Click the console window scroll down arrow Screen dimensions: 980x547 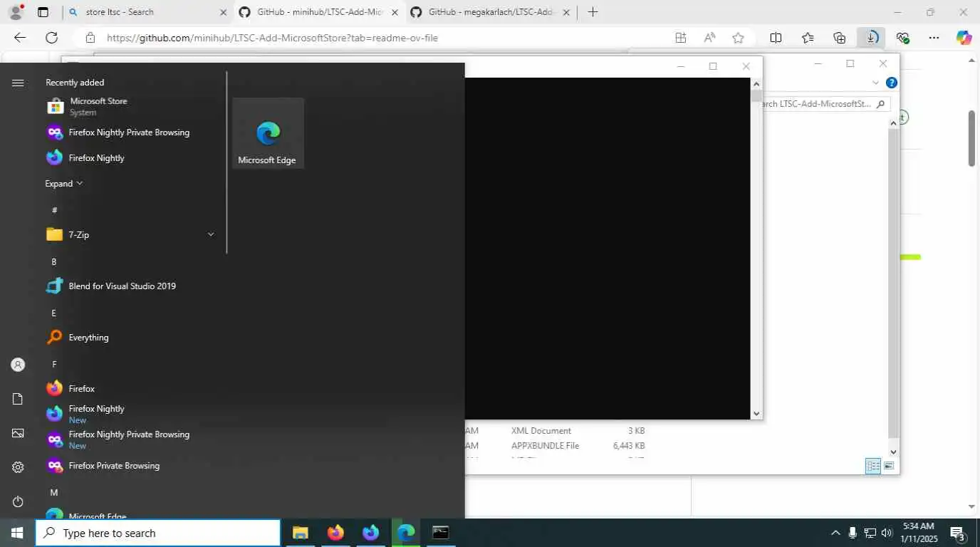756,413
